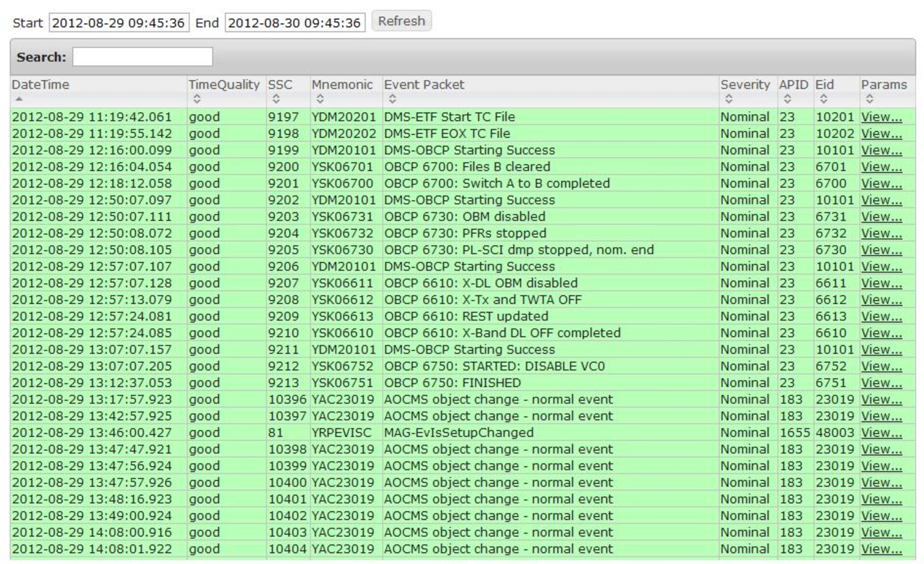Sort by Mnemonic column arrows

pyautogui.click(x=320, y=99)
